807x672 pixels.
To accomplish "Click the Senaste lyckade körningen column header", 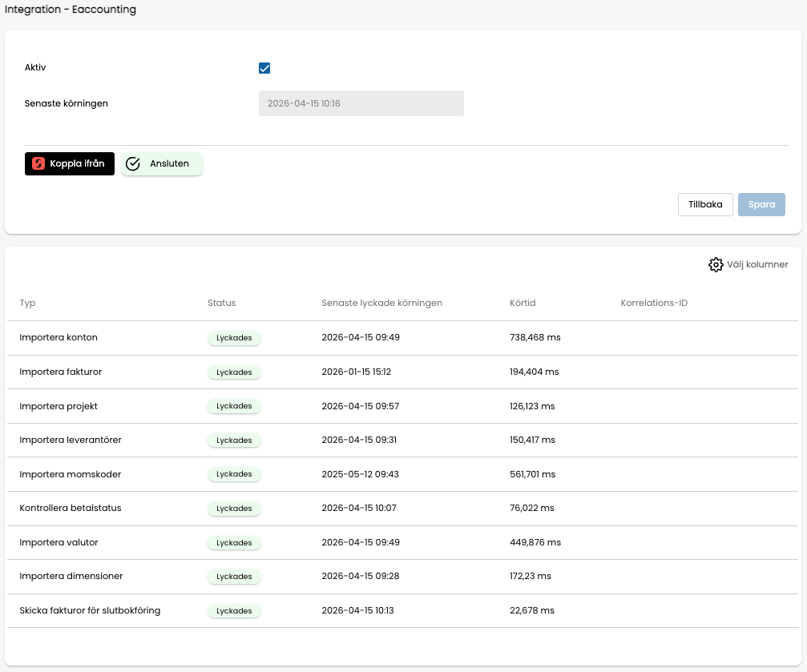I will pyautogui.click(x=382, y=303).
